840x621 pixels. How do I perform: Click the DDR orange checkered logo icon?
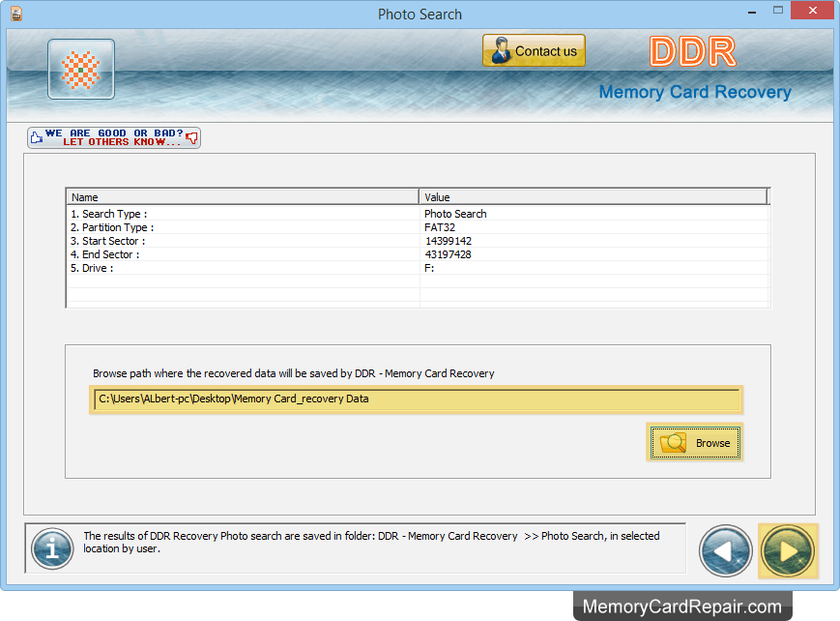[81, 70]
